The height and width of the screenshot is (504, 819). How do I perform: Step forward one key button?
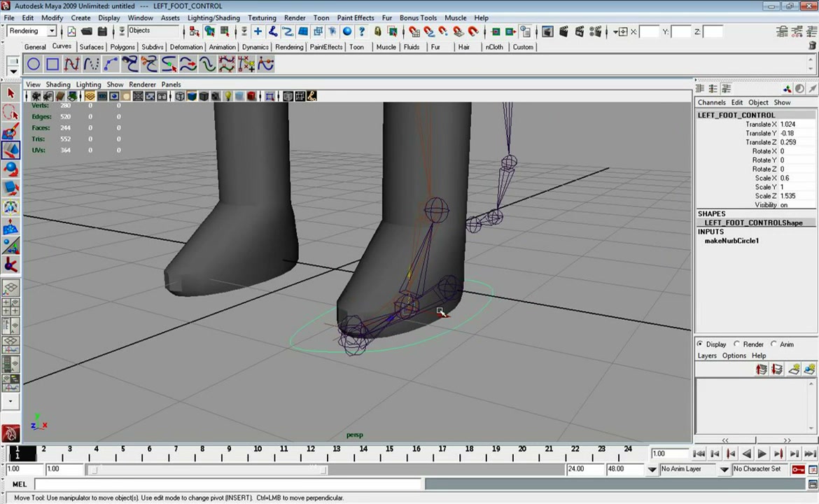point(778,454)
